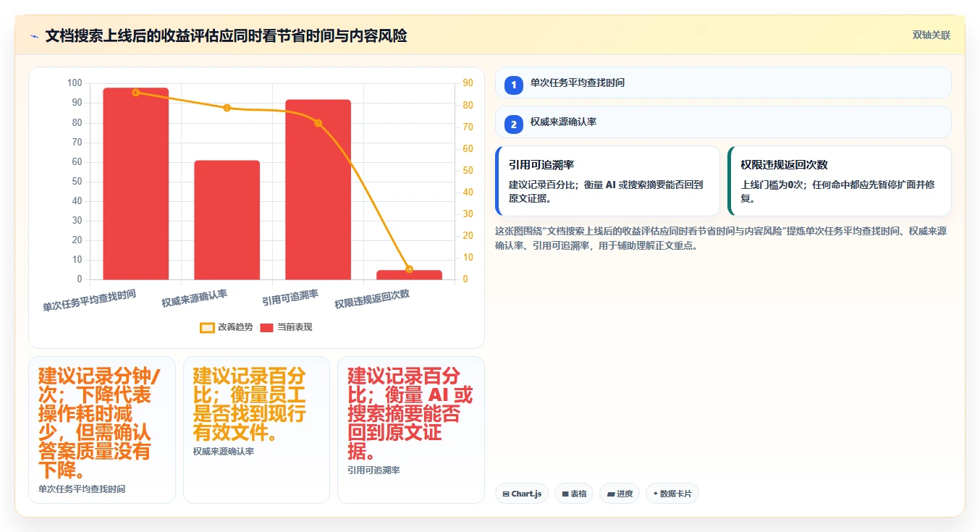Screen dimensions: 980x532
Task: Click the card starting 建议记录分钟/次
Action: (x=102, y=430)
